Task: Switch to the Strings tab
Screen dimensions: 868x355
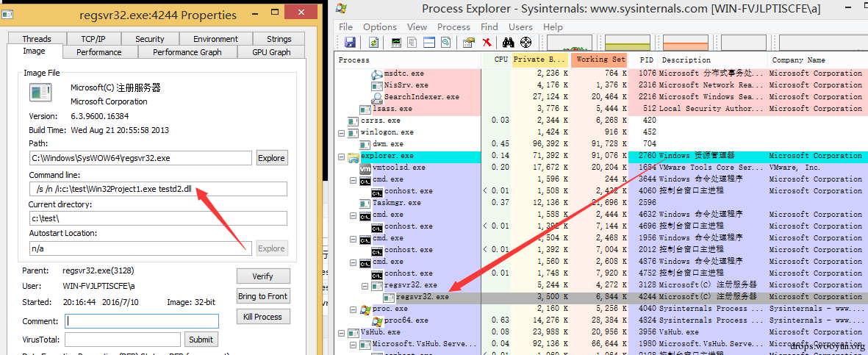Action: pos(279,39)
